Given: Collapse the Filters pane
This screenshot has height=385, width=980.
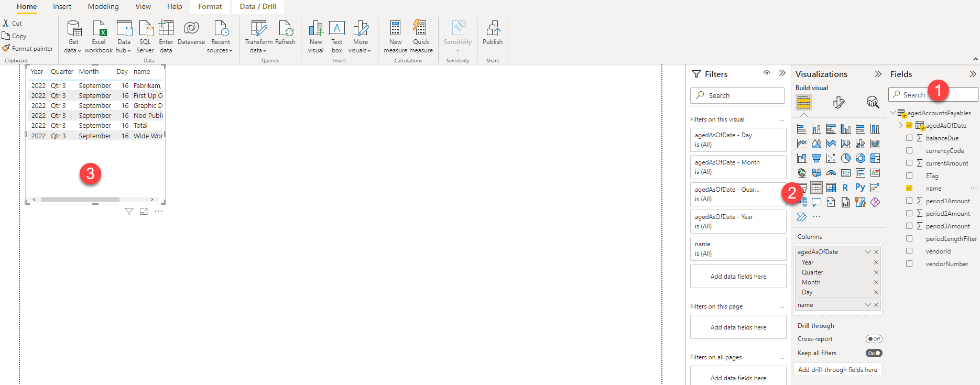Looking at the screenshot, I should click(782, 73).
